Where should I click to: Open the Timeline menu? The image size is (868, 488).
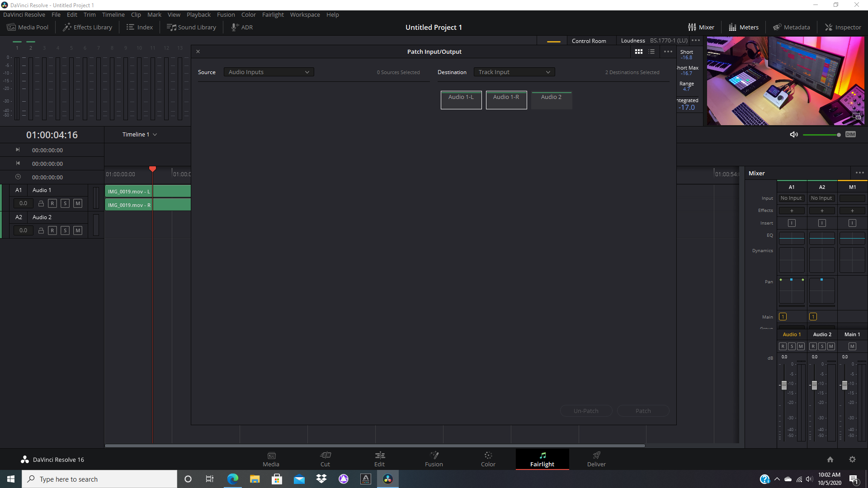113,14
